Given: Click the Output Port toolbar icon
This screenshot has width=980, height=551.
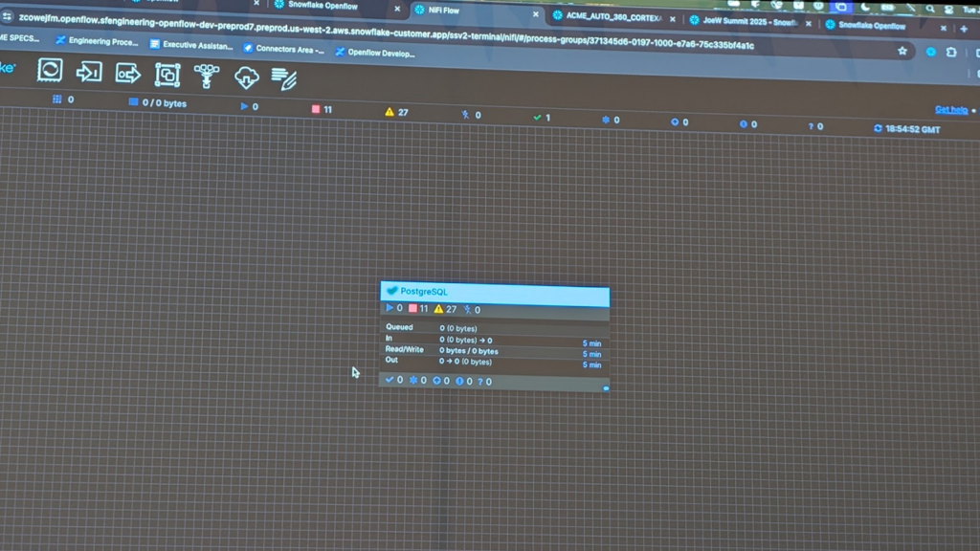Looking at the screenshot, I should pyautogui.click(x=127, y=74).
